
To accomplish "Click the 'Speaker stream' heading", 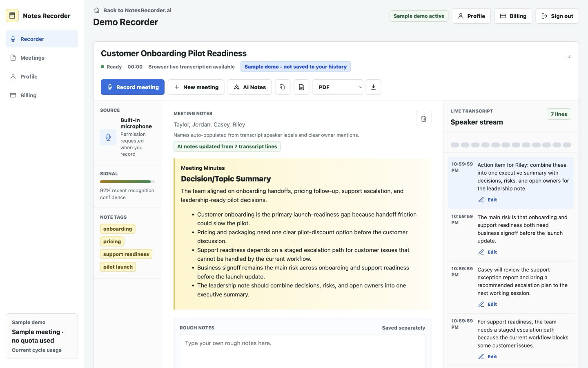I will [477, 122].
